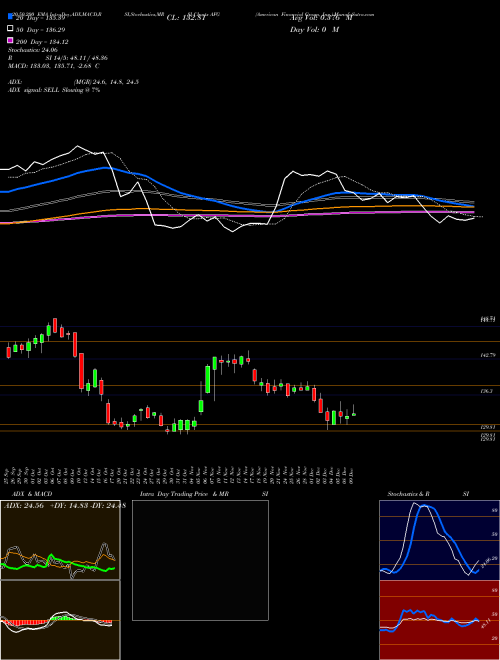Open the empty Intra Day Trading panel
The width and height of the screenshot is (500, 660).
coord(200,560)
